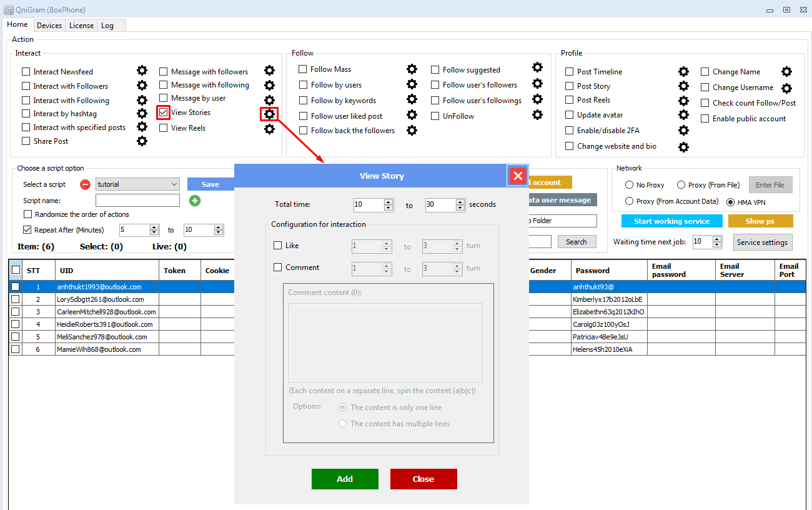812x510 pixels.
Task: Switch to the Devices tab
Action: point(49,26)
